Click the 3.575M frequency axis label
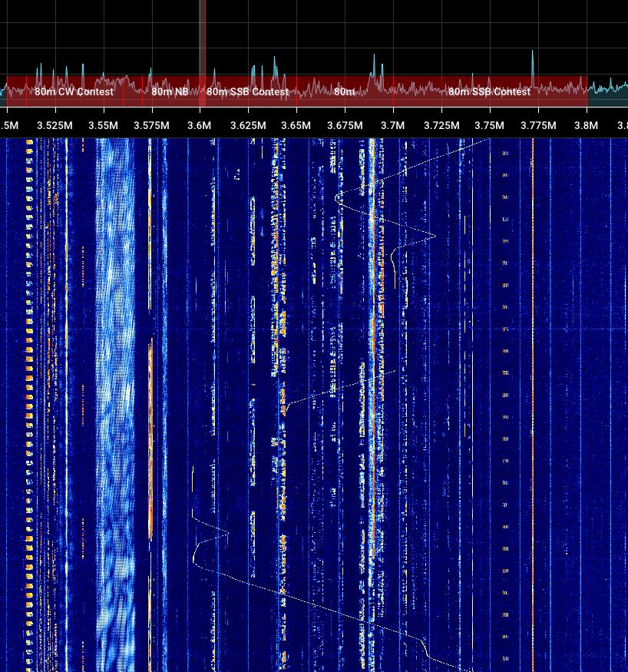 (151, 126)
